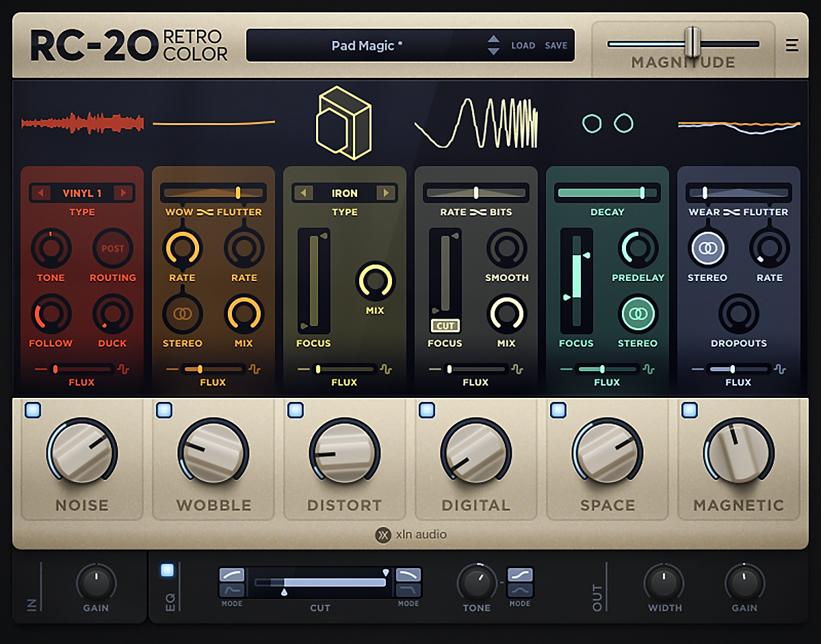Click the Distort cube icon in the visualizer
Image resolution: width=821 pixels, height=644 pixels.
(x=343, y=122)
